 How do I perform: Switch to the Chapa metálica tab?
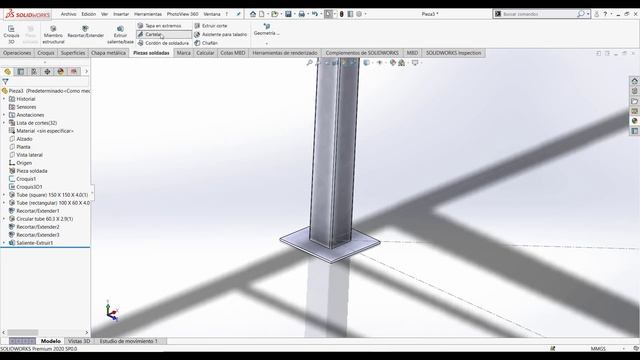[x=109, y=53]
